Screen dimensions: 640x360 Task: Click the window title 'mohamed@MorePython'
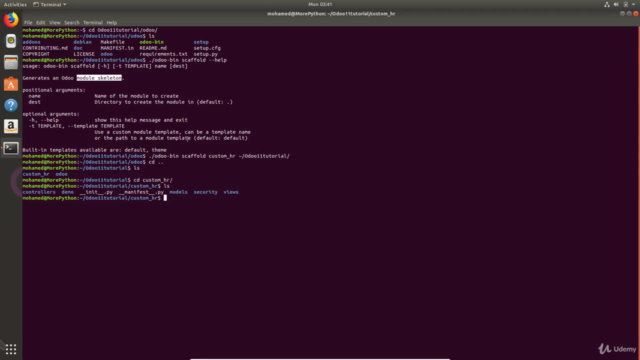[331, 13]
